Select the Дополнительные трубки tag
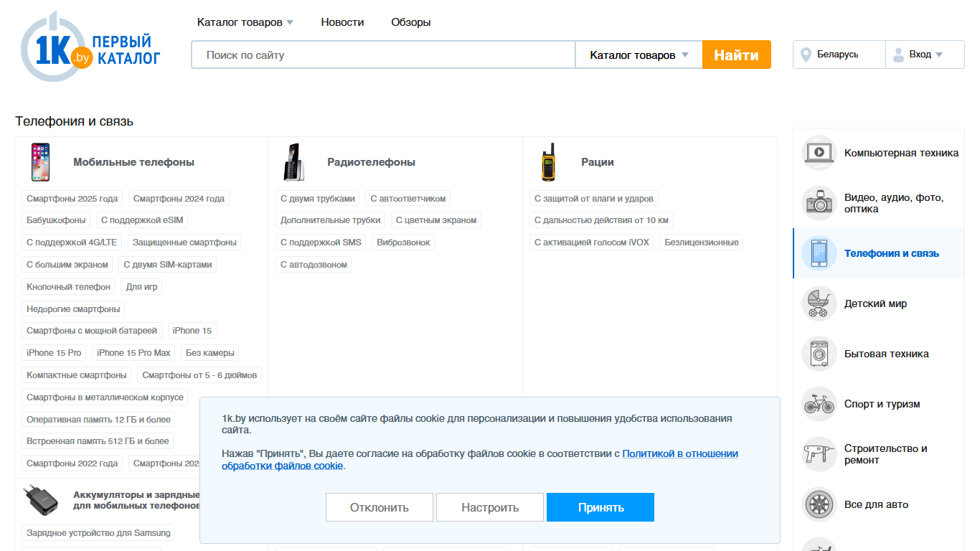 click(331, 220)
